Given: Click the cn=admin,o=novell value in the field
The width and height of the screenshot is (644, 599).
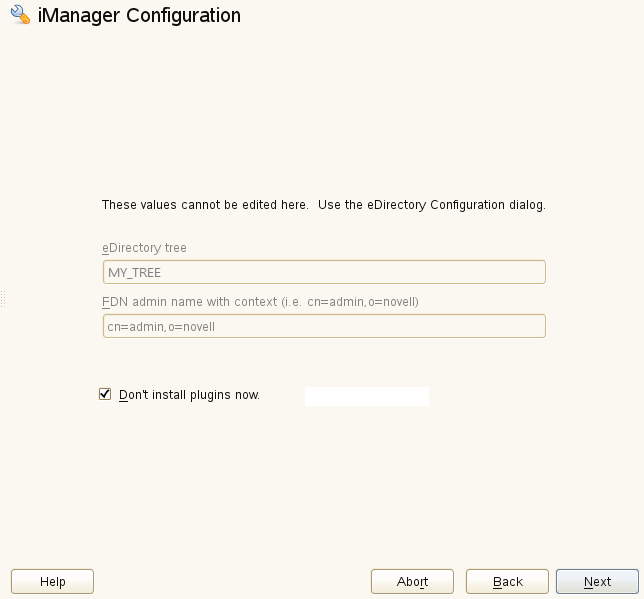Looking at the screenshot, I should point(162,326).
